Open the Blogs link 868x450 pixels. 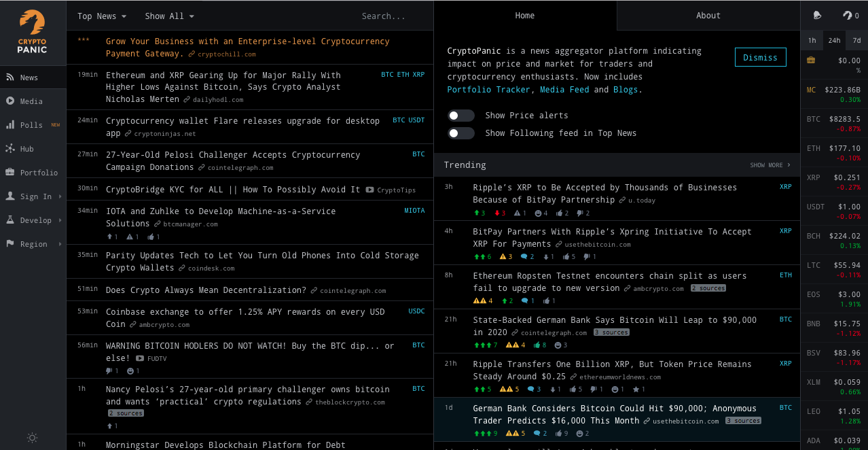coord(626,90)
